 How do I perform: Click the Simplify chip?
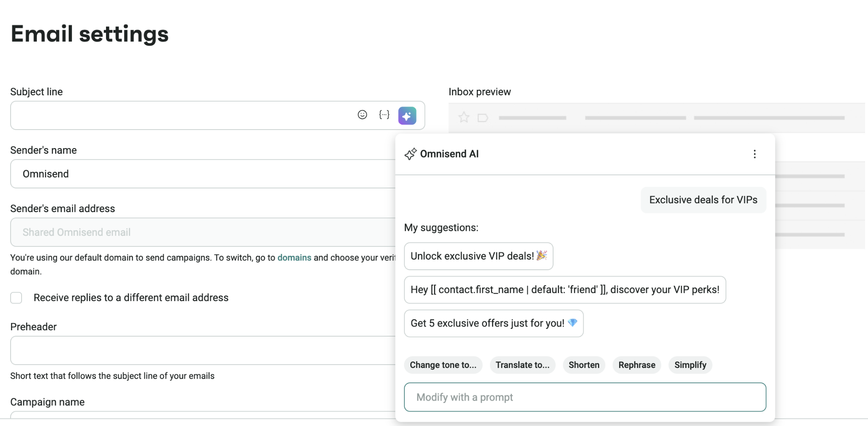click(690, 365)
